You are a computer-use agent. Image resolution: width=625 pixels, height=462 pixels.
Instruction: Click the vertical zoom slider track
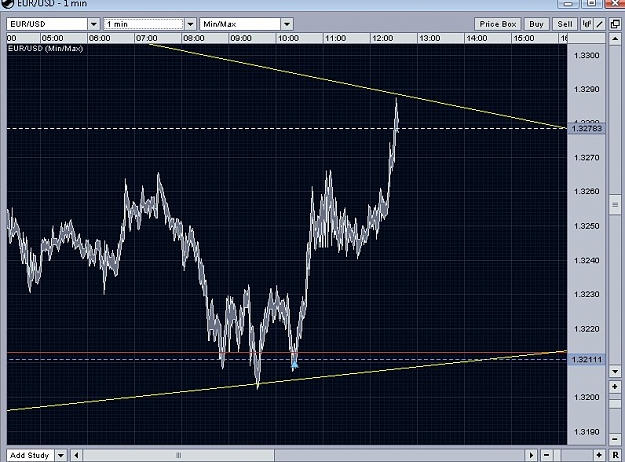click(615, 413)
